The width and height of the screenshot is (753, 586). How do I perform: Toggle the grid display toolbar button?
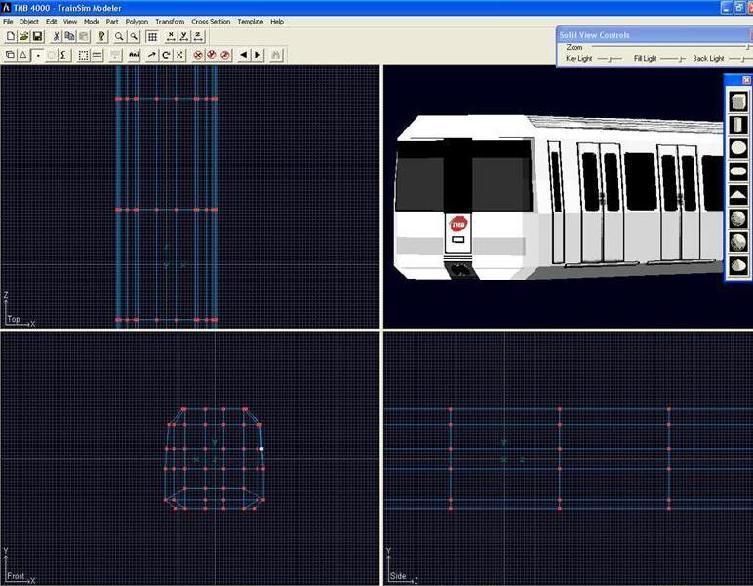click(x=152, y=37)
